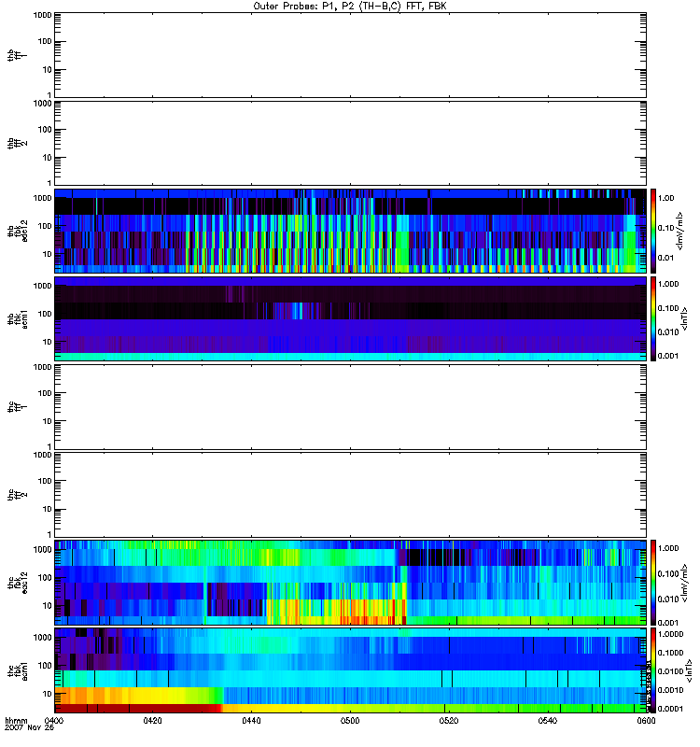700x747 pixels.
Task: Click the thc fbk edc12 spectrogram panel
Action: (350, 582)
